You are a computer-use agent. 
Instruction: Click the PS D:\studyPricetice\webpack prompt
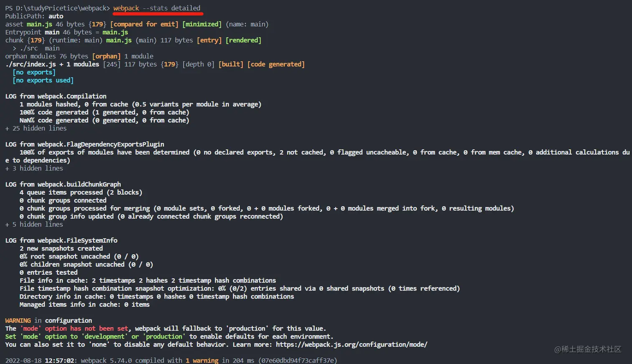[x=57, y=8]
